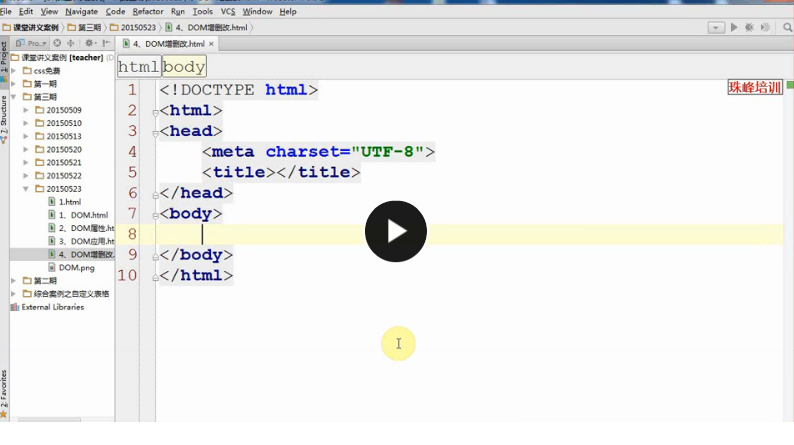Collapse the 第三期 folder
The image size is (794, 445).
(x=14, y=97)
